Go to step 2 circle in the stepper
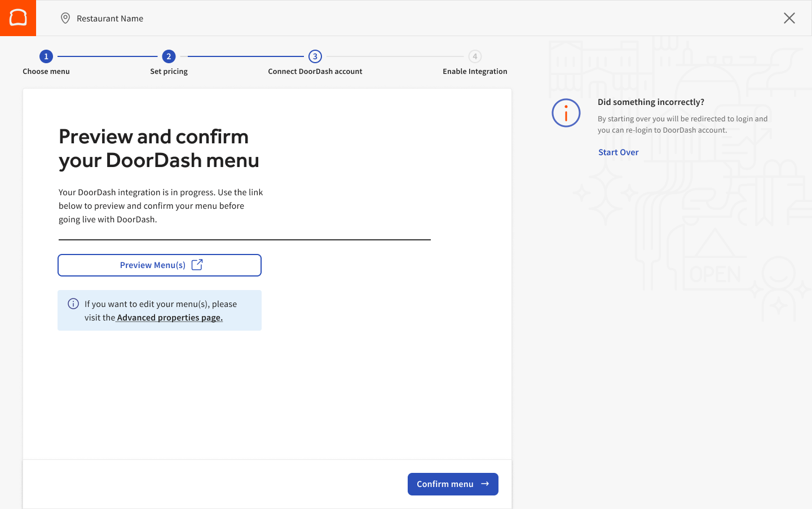The height and width of the screenshot is (509, 812). click(x=169, y=56)
